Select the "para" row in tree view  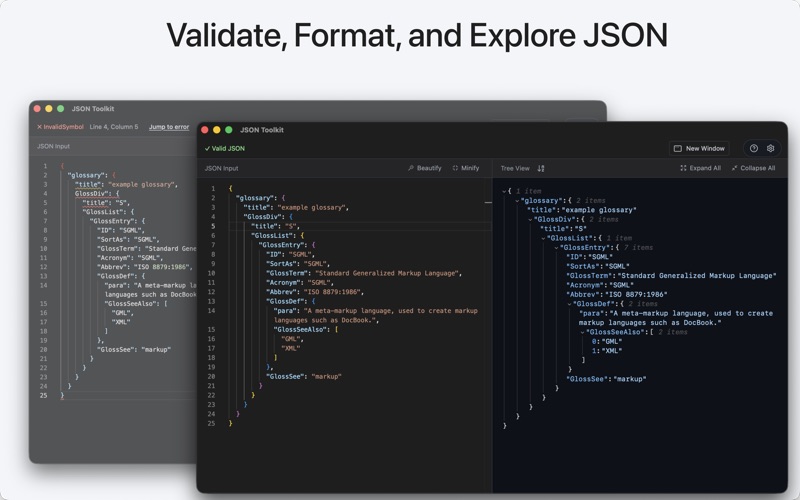(x=676, y=318)
